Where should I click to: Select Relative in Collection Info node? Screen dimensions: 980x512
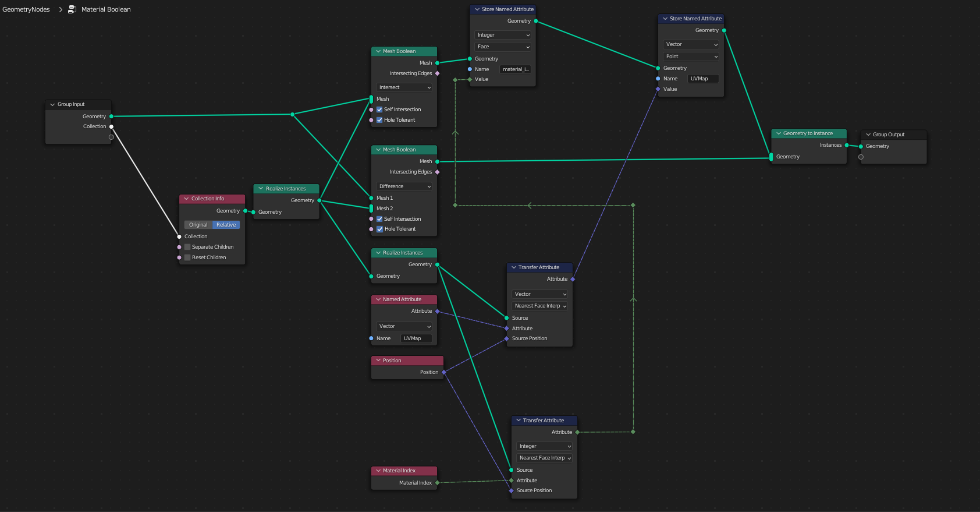(x=226, y=225)
